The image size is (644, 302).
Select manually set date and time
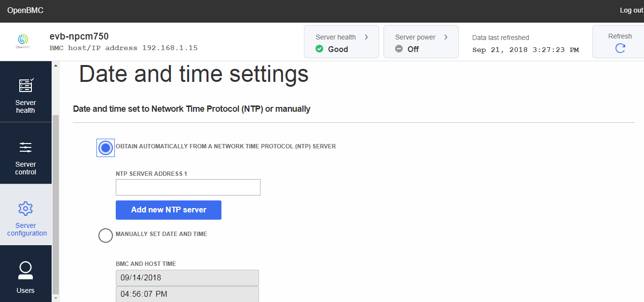(106, 236)
